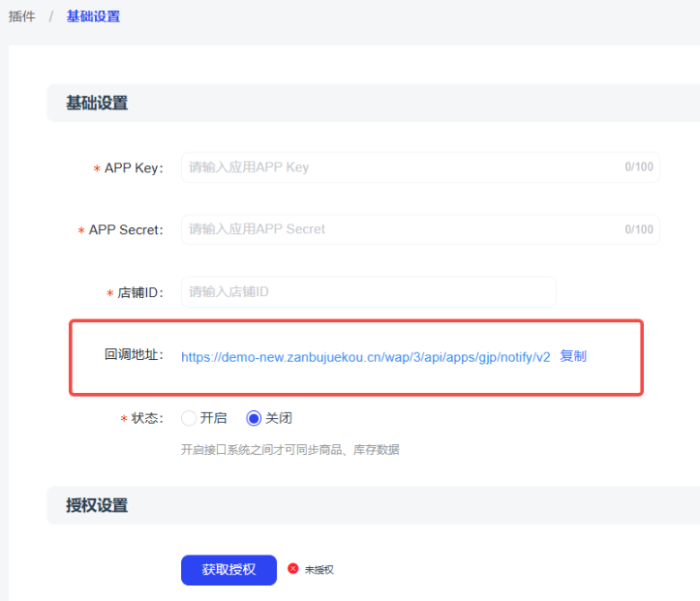Click the 基础设置 breadcrumb item
700x601 pixels.
93,16
